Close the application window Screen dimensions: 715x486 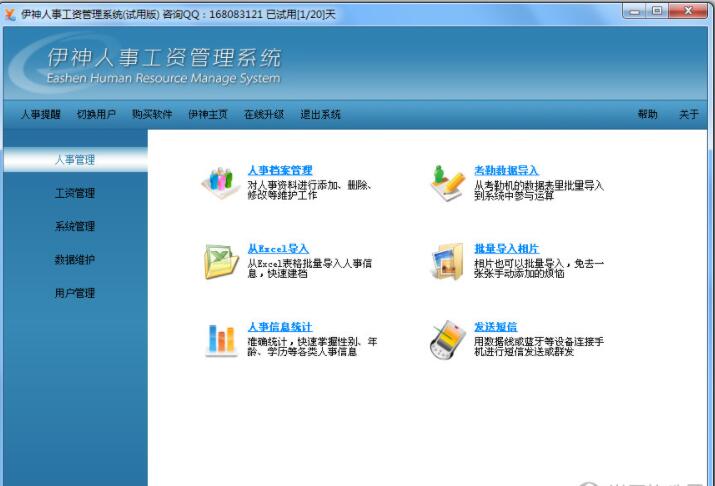coord(688,11)
